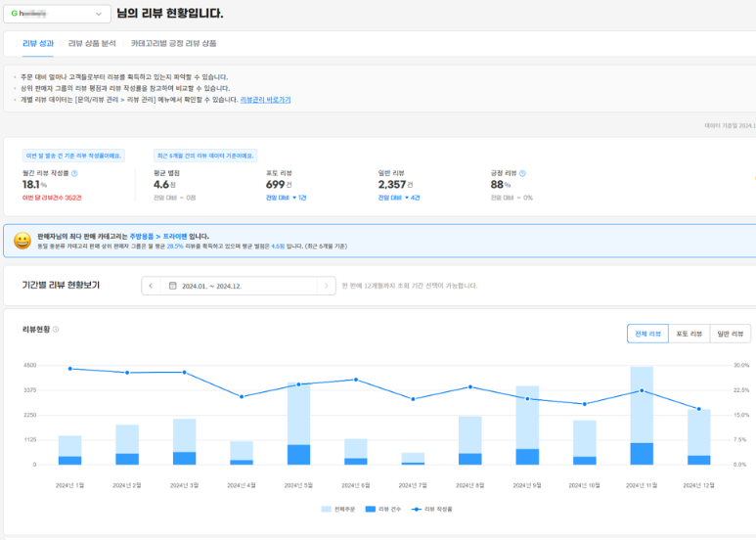Click the 리뷰 작성률 point for 2024년 7월

pos(413,399)
